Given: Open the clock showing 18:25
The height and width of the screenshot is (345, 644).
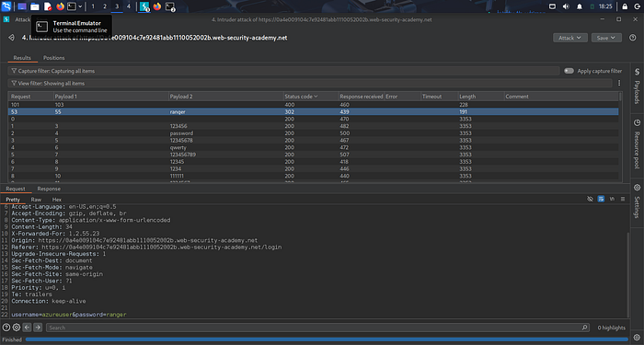Looking at the screenshot, I should pos(605,6).
